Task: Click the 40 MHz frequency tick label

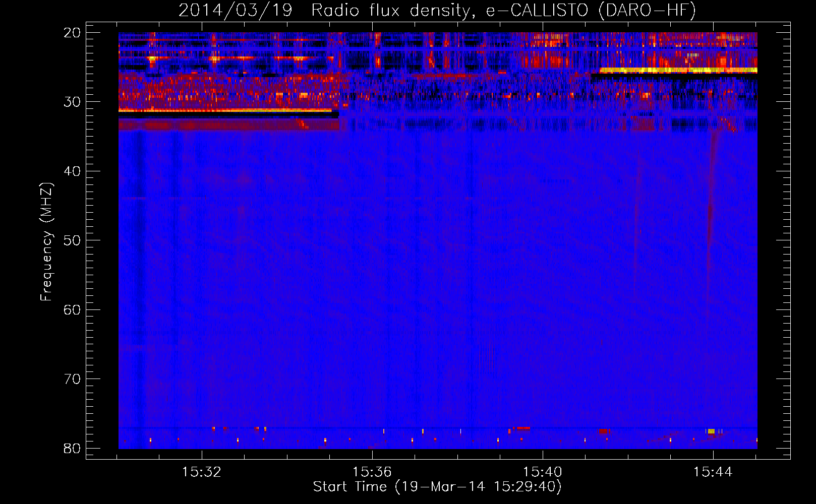Action: click(72, 171)
